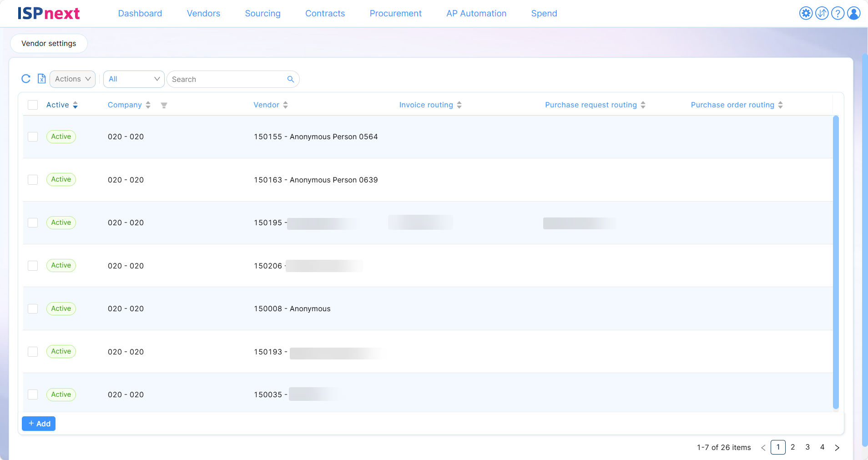Check the row for vendor 150155
868x460 pixels.
point(33,136)
